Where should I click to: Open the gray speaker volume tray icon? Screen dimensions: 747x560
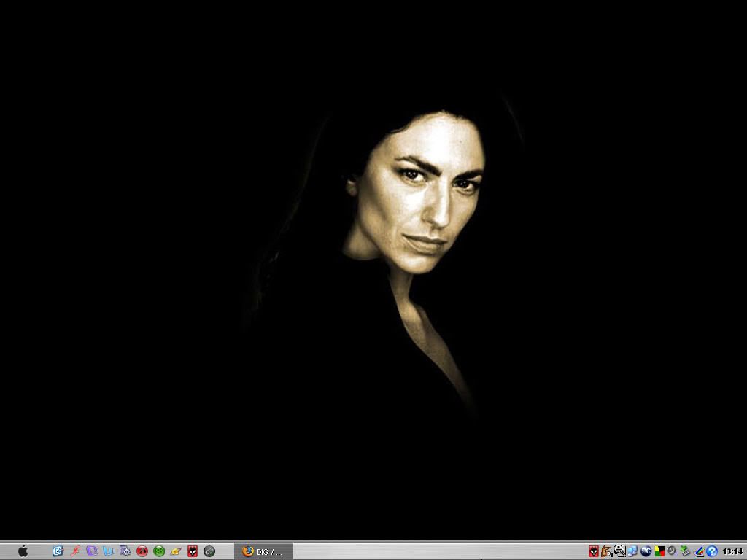click(x=672, y=551)
